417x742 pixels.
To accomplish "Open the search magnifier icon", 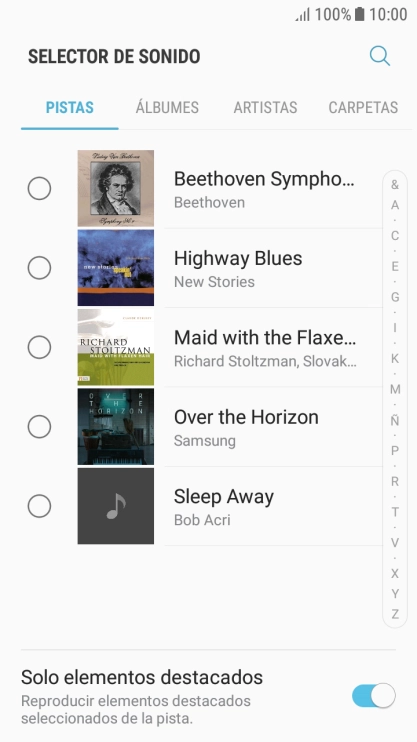I will click(380, 56).
